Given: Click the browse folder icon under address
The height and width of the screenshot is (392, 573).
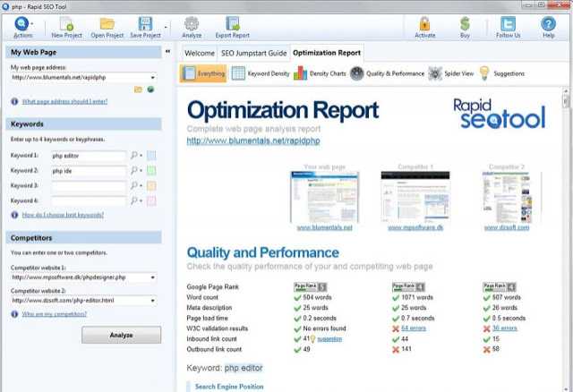Looking at the screenshot, I should [138, 89].
